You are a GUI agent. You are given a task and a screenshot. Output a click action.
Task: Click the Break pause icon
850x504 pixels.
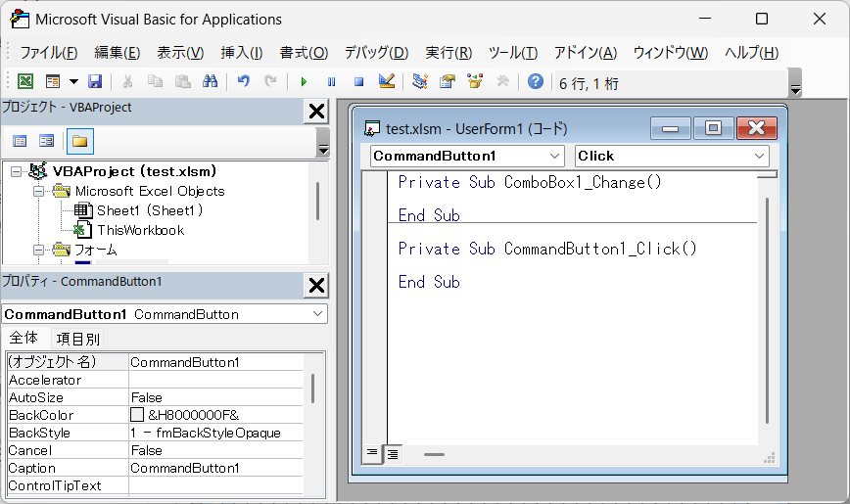tap(331, 82)
